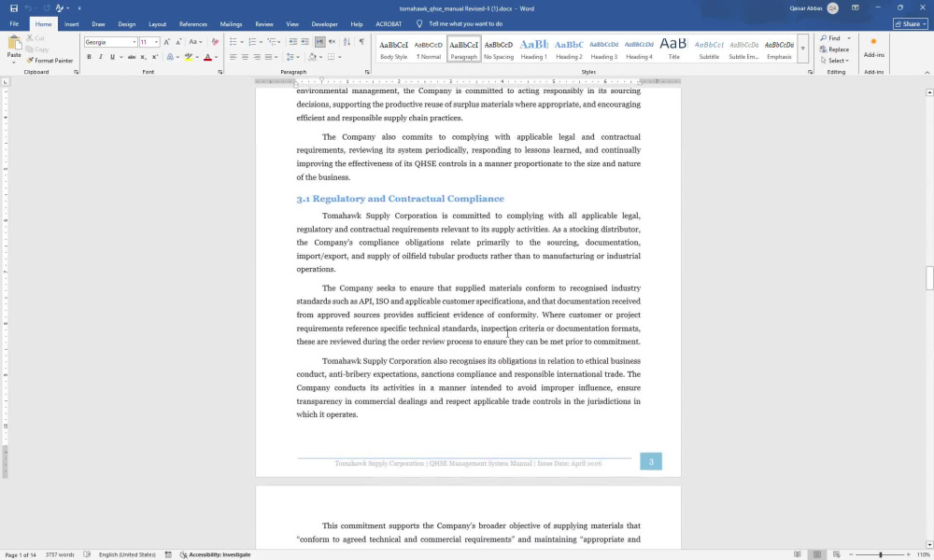Open Font dialog launcher

click(220, 72)
